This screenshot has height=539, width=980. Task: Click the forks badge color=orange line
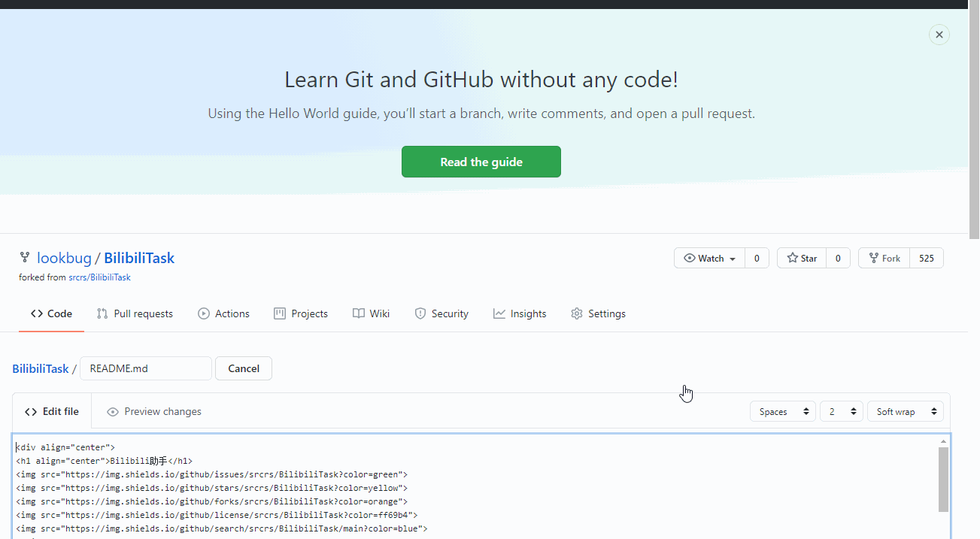click(x=211, y=501)
